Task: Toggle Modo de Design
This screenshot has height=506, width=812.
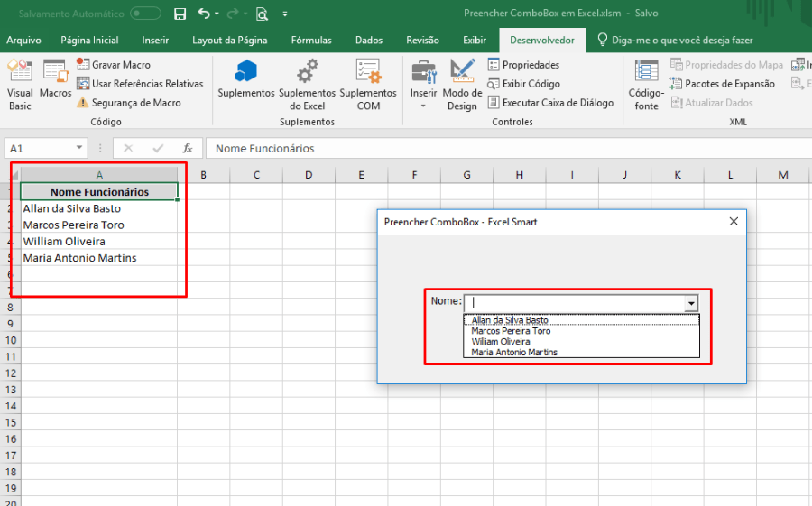Action: pyautogui.click(x=462, y=85)
